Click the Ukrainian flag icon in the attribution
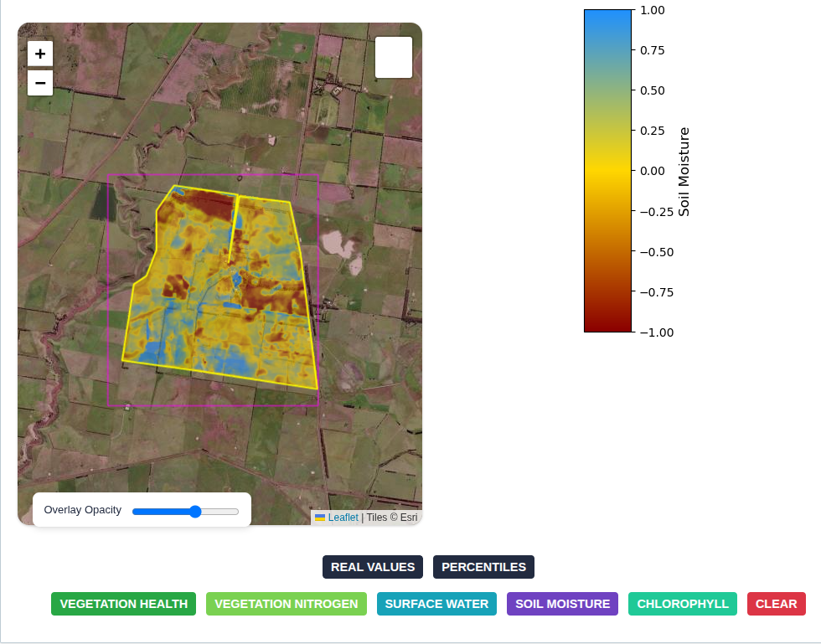 [x=321, y=517]
